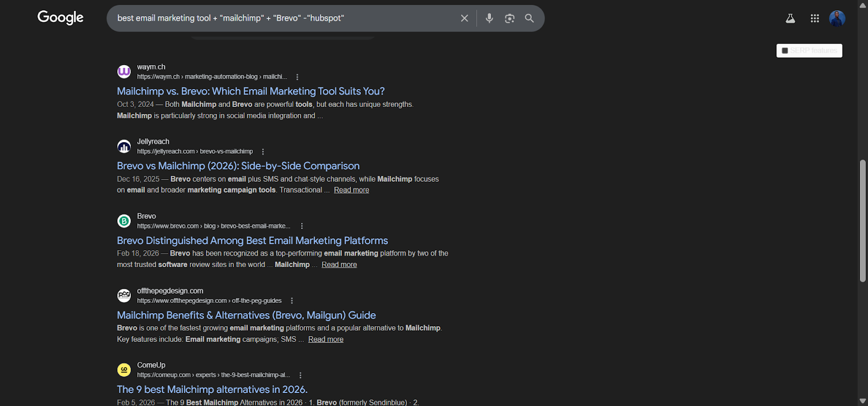The width and height of the screenshot is (868, 406).
Task: Open 'The 9 best Mailchimp alternatives in 2026'
Action: (x=212, y=390)
